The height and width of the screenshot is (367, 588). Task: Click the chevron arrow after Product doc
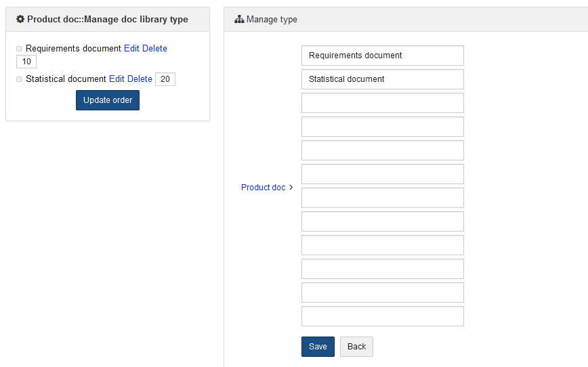tap(291, 188)
